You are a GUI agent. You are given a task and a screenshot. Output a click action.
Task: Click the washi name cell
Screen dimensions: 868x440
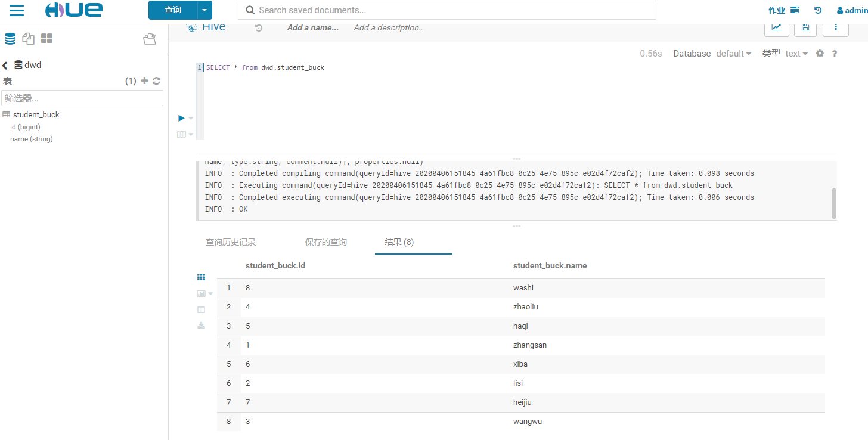[523, 288]
